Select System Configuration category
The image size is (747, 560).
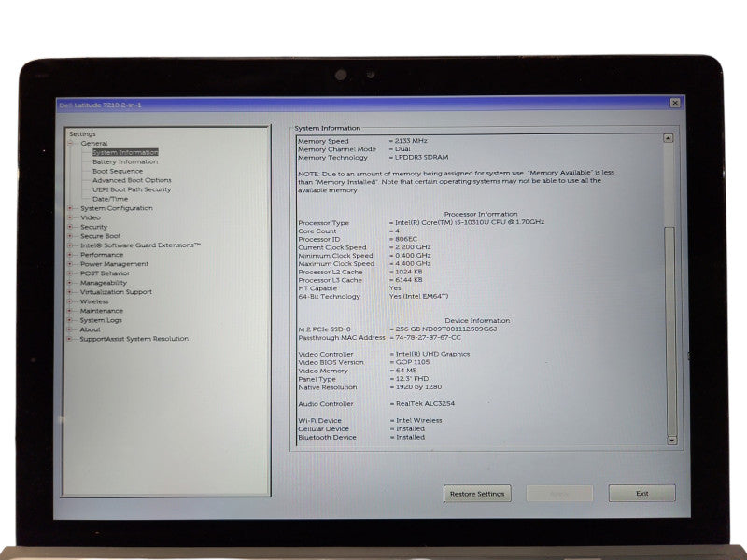116,208
